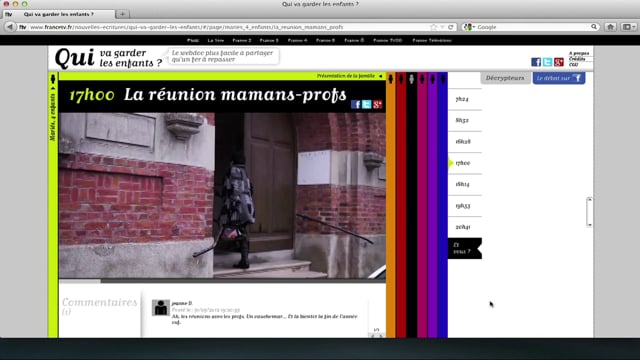Open 'France 2' in the top nav bar
Screen dimensions: 640x360
tap(242, 40)
